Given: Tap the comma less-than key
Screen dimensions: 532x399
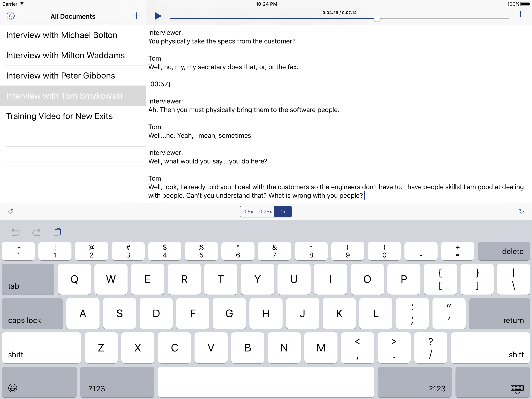Looking at the screenshot, I should tap(357, 348).
